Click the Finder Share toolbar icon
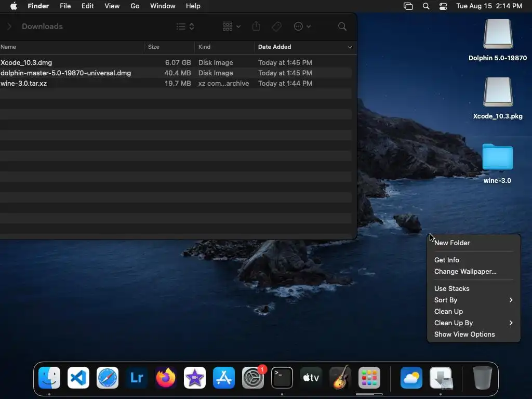532x399 pixels. (257, 26)
